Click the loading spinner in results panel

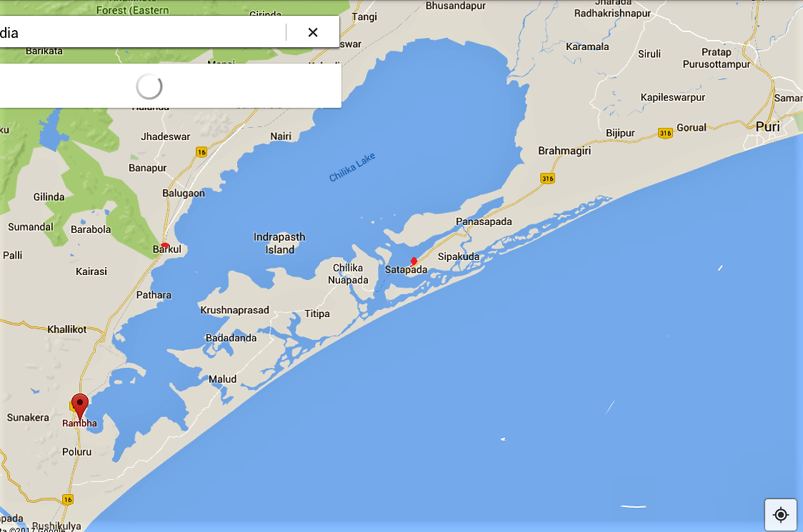pos(149,86)
